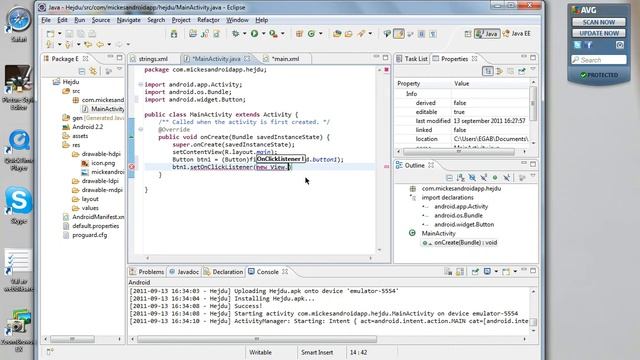Open the Open Console dropdown arrow
The image size is (640, 360).
515,271
